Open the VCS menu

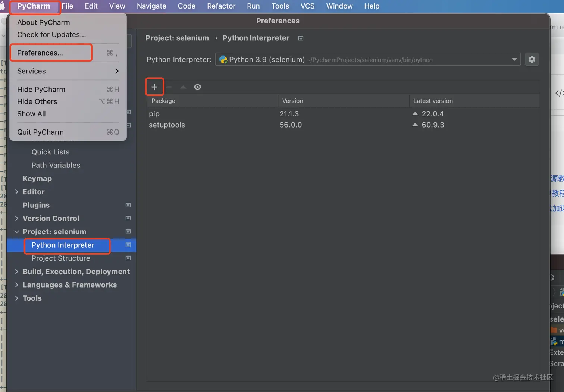coord(308,6)
